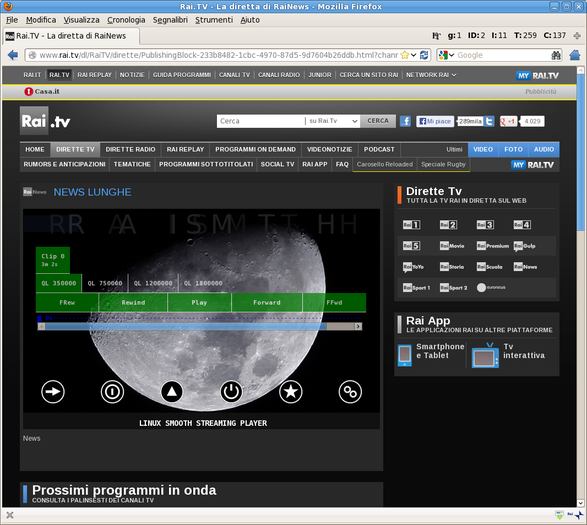Click the Forward button in player
The image size is (587, 525).
[x=267, y=302]
